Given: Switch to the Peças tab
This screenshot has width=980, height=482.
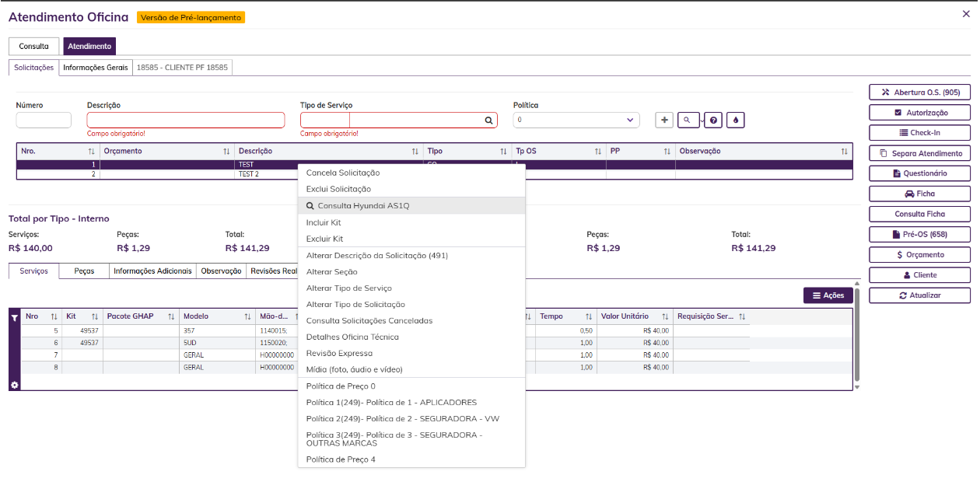Looking at the screenshot, I should (84, 271).
